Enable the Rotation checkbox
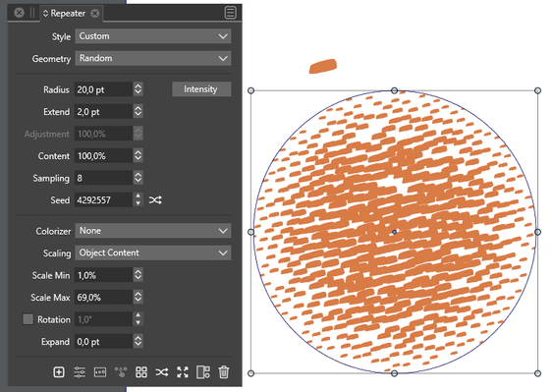The width and height of the screenshot is (553, 392). pos(28,319)
